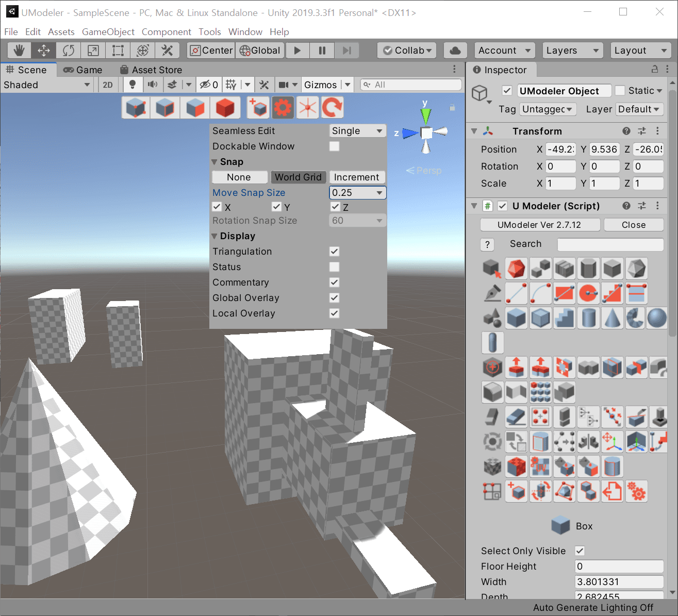Open the Layers dropdown
The image size is (678, 616).
click(572, 50)
